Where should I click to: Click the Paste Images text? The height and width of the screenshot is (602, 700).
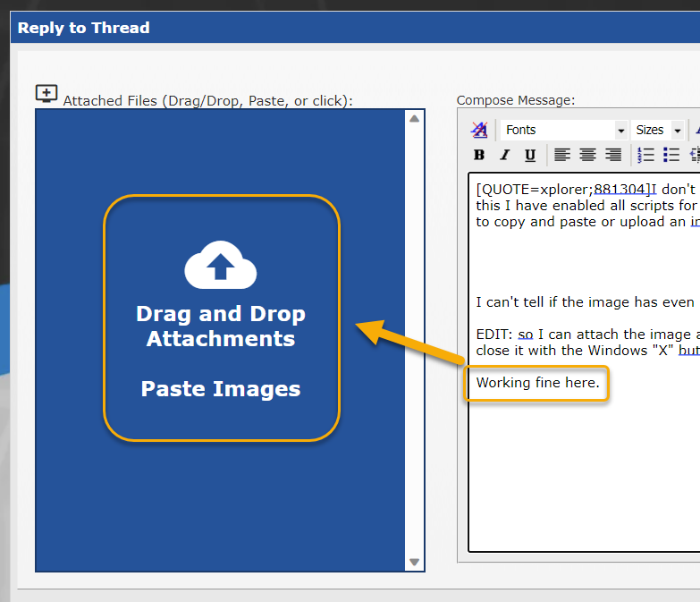pos(221,388)
